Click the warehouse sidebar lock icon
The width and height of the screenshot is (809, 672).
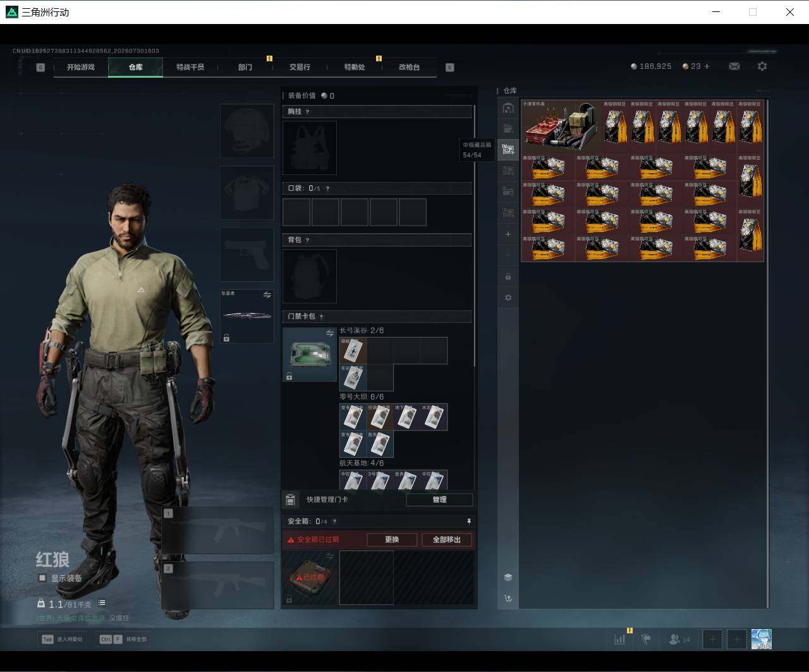[508, 277]
